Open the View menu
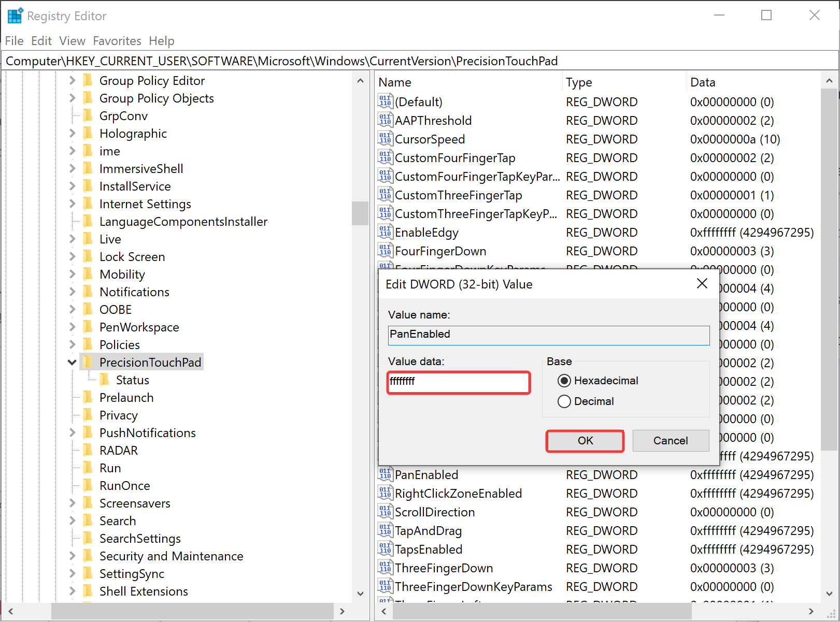Image resolution: width=840 pixels, height=622 pixels. point(72,40)
